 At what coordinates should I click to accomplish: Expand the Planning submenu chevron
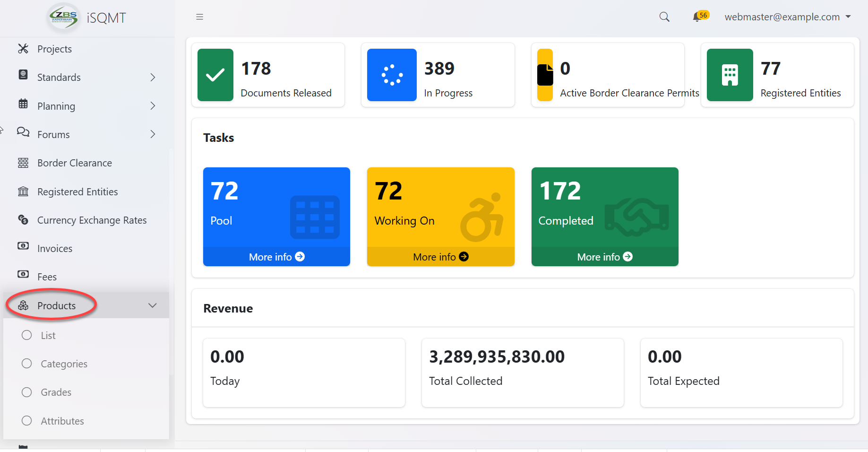click(153, 106)
